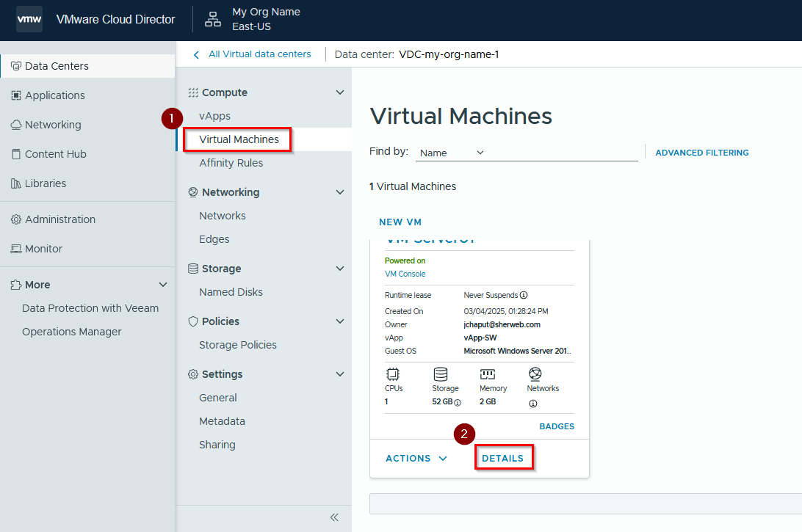The image size is (802, 532).
Task: Collapse the Settings section chevron
Action: click(339, 374)
